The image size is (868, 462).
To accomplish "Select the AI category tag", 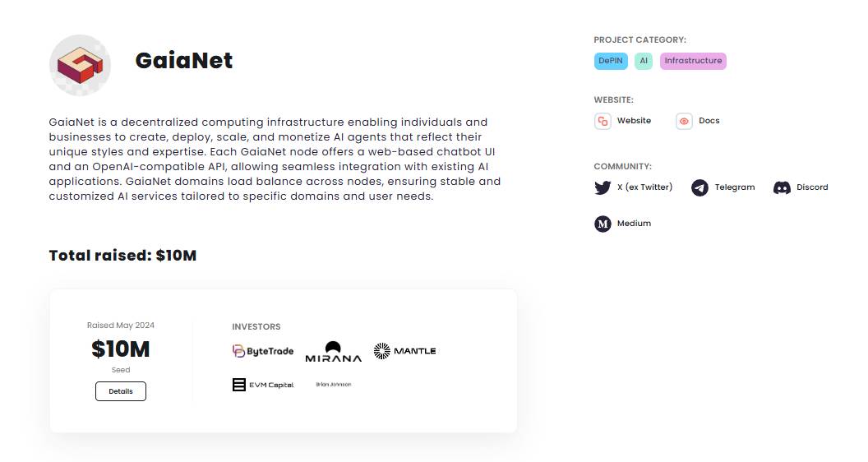I will (x=644, y=61).
